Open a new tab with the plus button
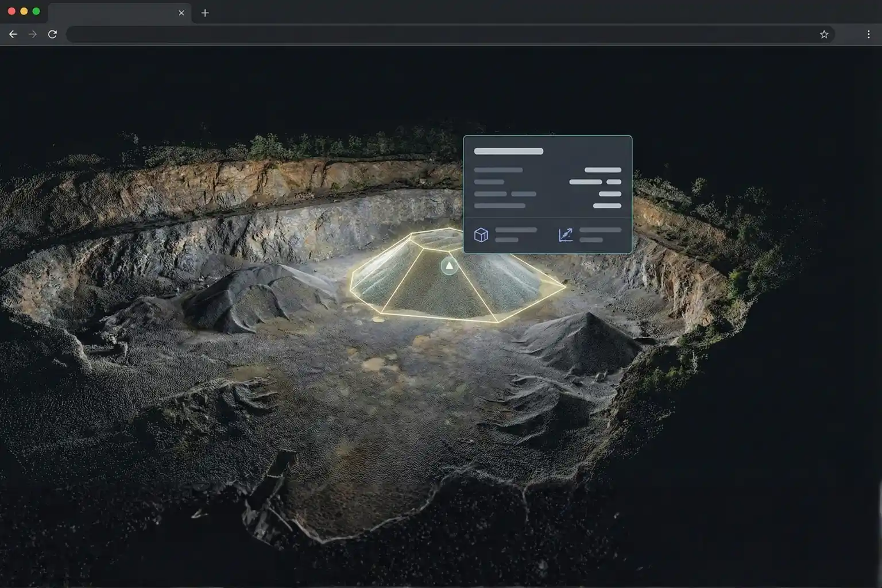Viewport: 882px width, 588px height. click(205, 13)
